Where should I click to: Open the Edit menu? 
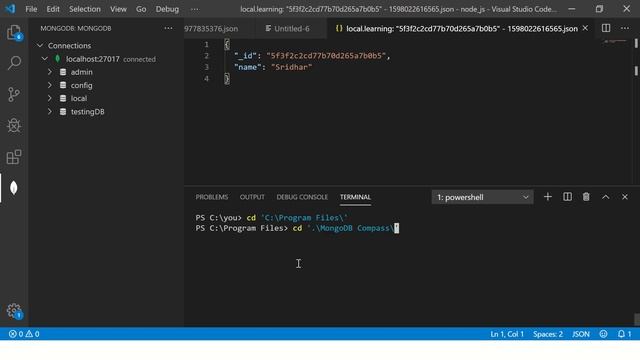tap(53, 9)
